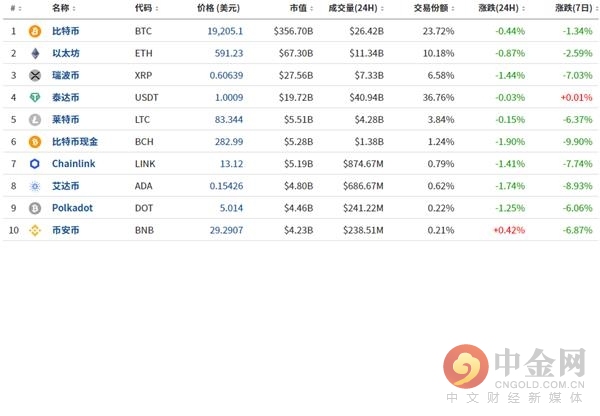Click the Bitcoin price 19,205.1
Image resolution: width=600 pixels, height=416 pixels.
225,31
